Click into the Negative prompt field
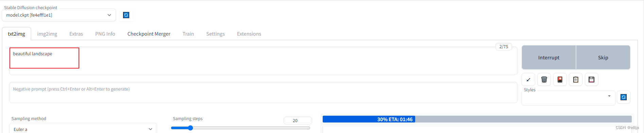Image resolution: width=644 pixels, height=133 pixels. (263, 92)
